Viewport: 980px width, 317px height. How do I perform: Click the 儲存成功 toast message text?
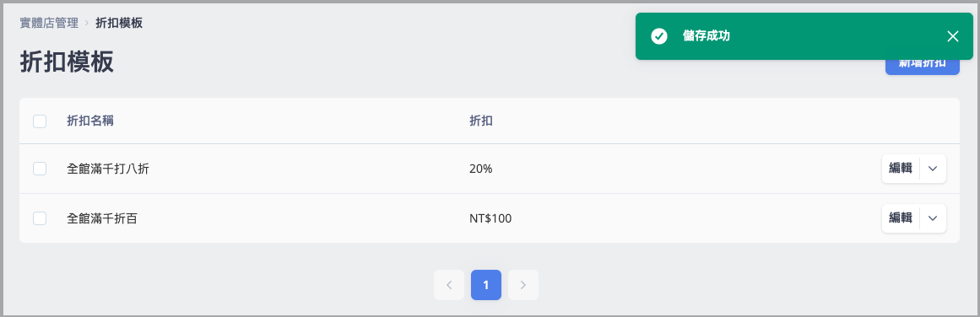707,36
